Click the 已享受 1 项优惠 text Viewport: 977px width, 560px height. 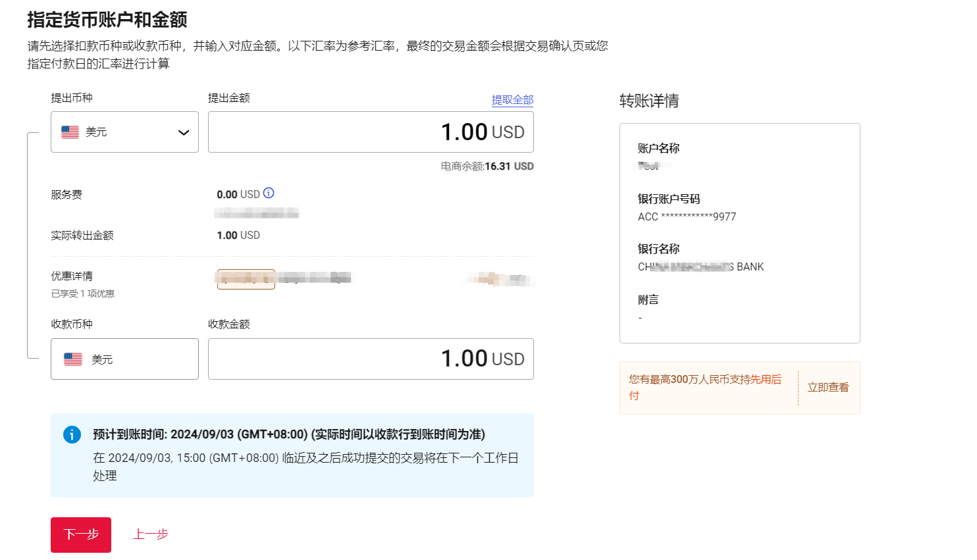pos(83,293)
